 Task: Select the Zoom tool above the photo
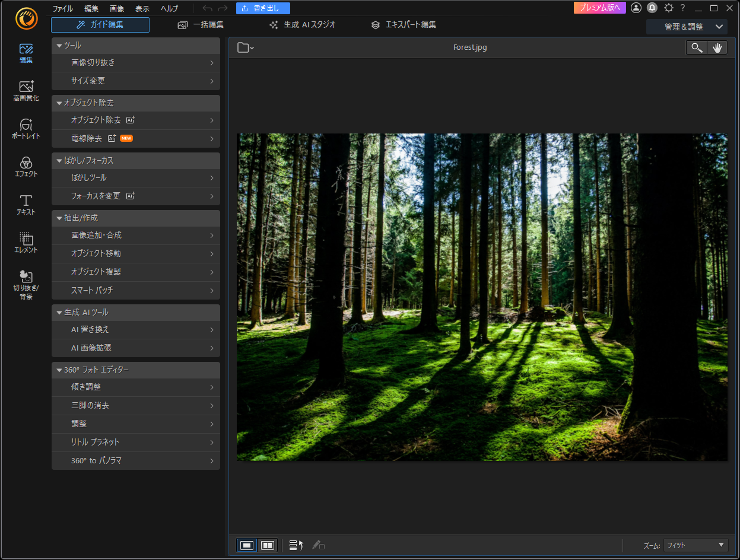pyautogui.click(x=695, y=47)
